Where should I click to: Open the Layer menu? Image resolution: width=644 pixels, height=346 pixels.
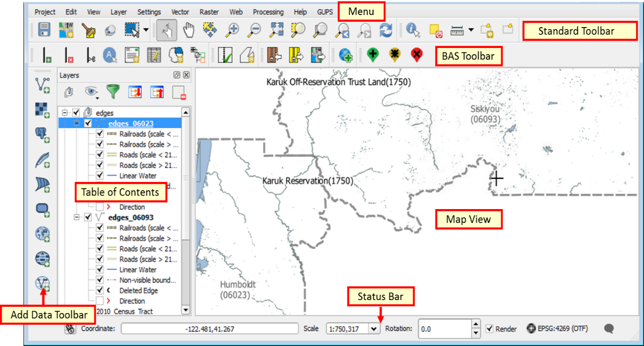119,12
